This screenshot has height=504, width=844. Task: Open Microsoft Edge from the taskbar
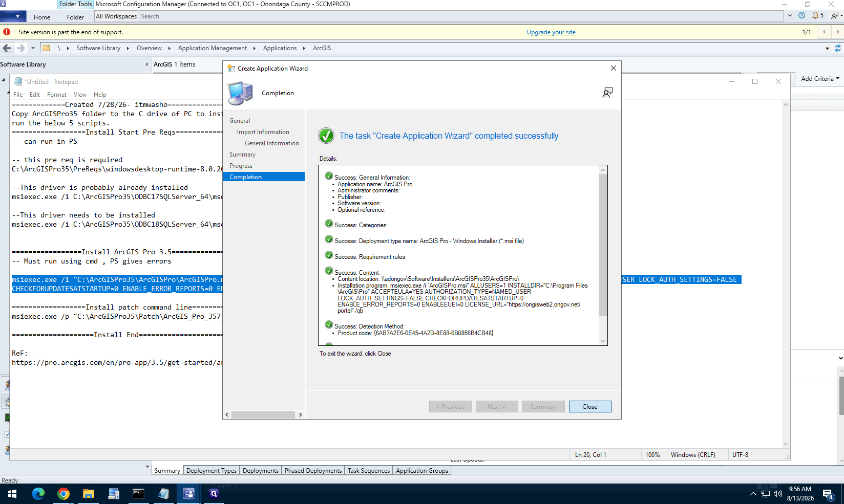click(38, 494)
